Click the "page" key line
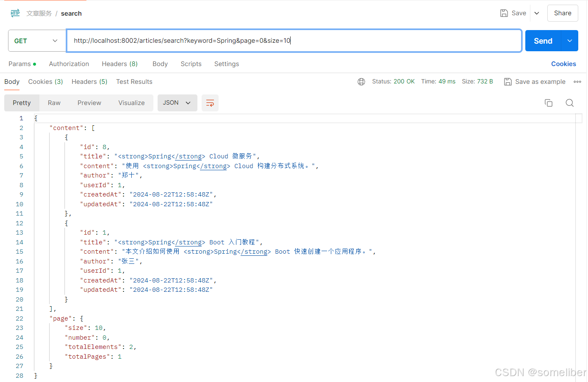The image size is (588, 382). pos(67,318)
